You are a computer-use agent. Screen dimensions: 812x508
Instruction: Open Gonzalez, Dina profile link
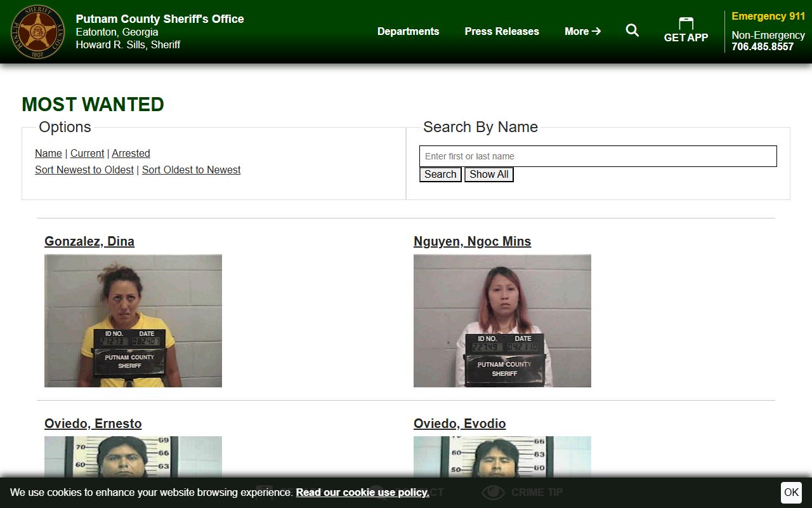click(x=89, y=241)
